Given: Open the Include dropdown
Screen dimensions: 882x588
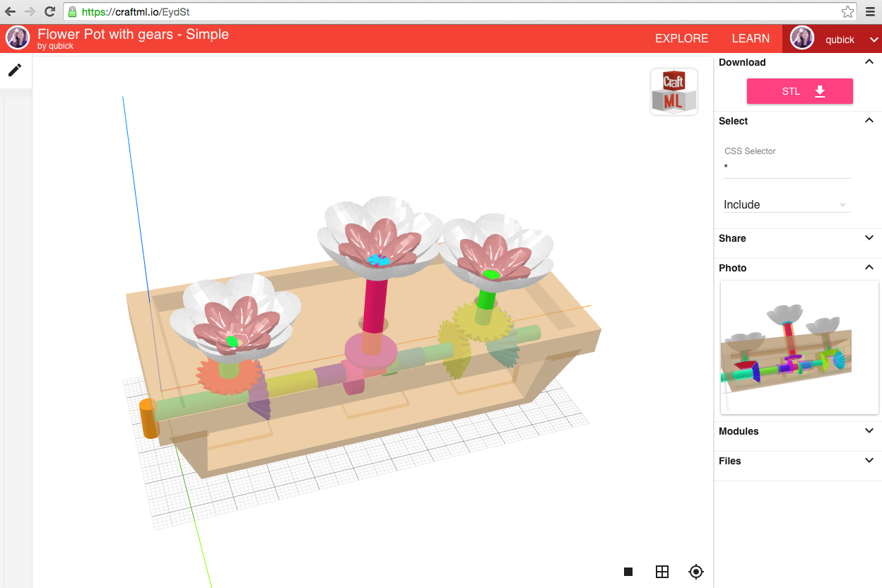Looking at the screenshot, I should pos(787,204).
